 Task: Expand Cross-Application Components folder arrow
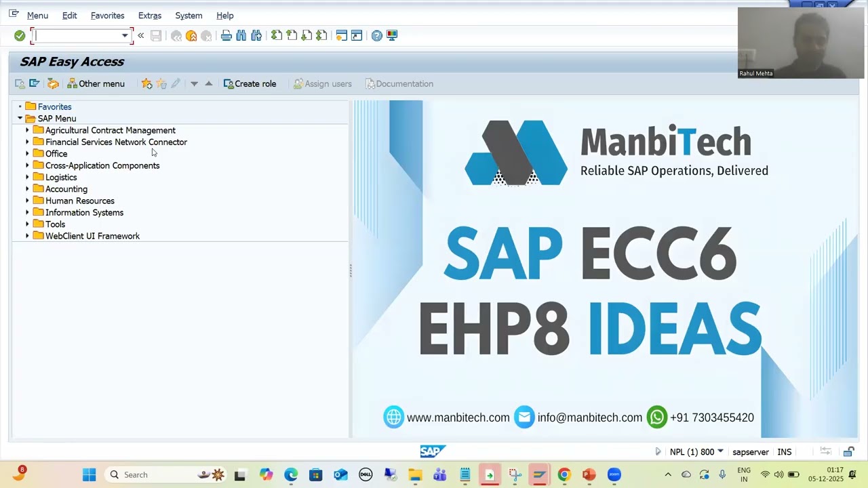(x=28, y=165)
